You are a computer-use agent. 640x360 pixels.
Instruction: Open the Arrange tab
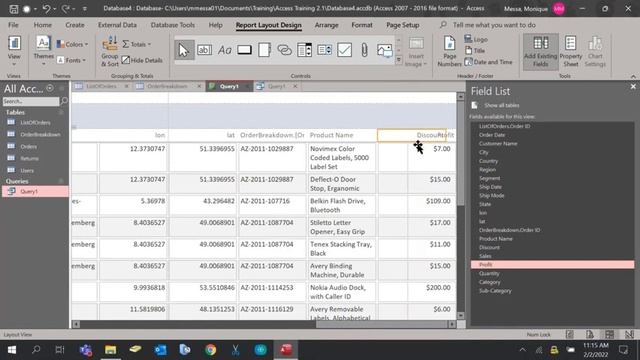[x=326, y=25]
